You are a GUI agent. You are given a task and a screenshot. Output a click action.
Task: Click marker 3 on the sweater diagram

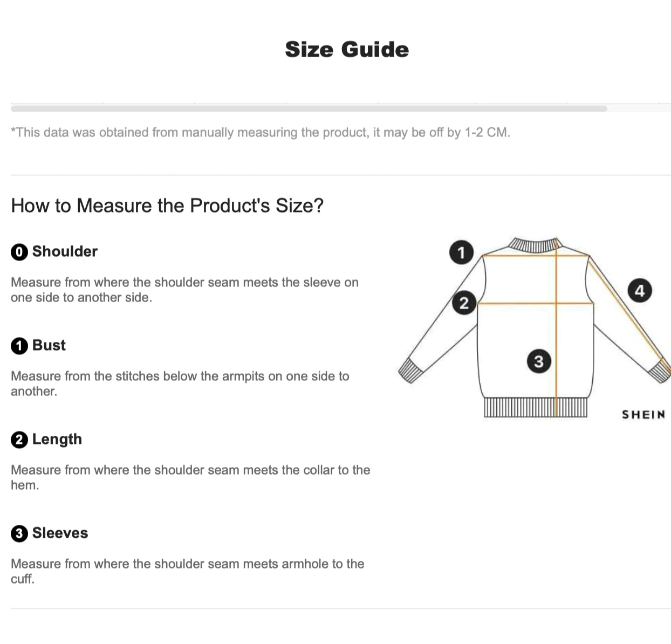point(539,361)
